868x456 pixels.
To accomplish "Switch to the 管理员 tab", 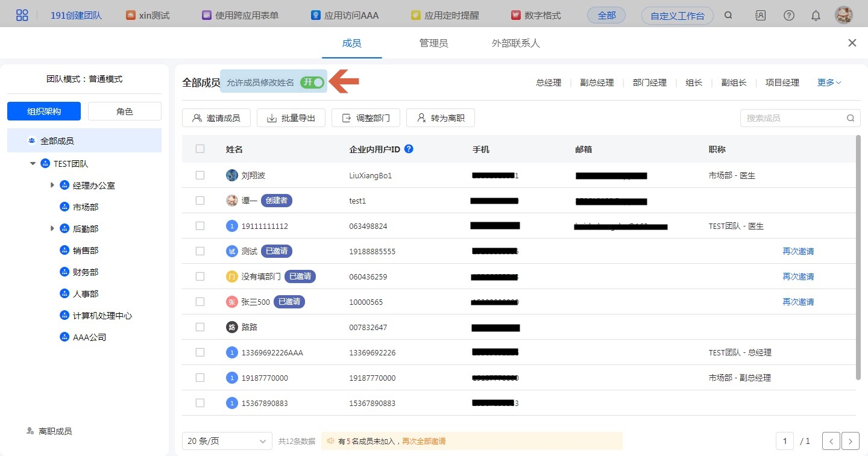I will [433, 43].
